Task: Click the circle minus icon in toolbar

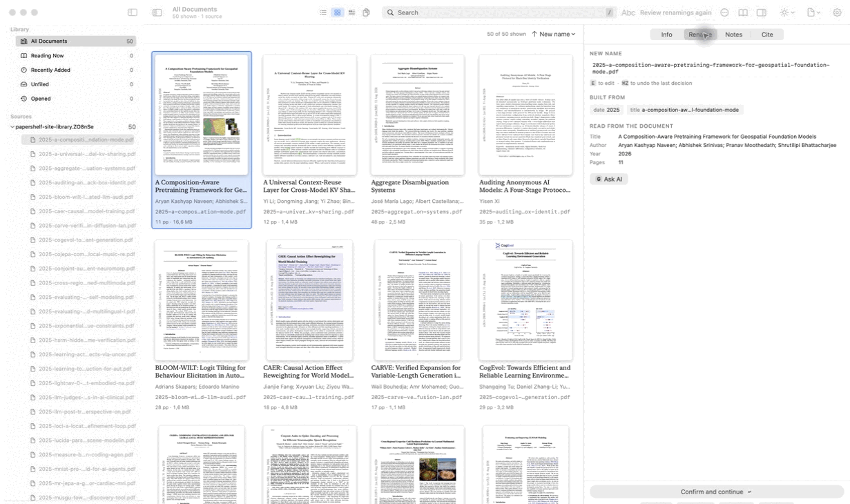Action: click(x=724, y=12)
